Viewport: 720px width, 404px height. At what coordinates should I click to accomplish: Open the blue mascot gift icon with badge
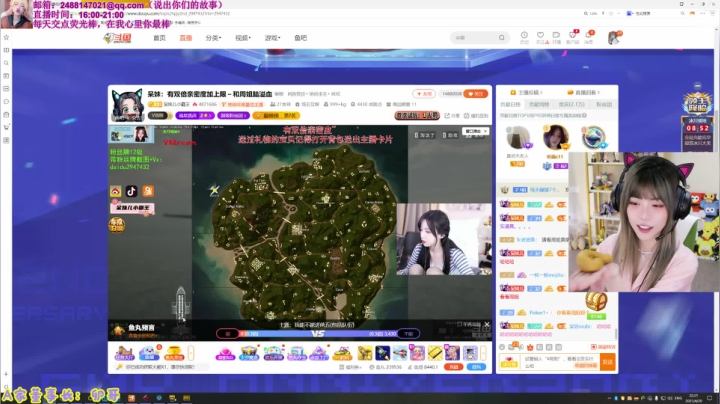[149, 353]
